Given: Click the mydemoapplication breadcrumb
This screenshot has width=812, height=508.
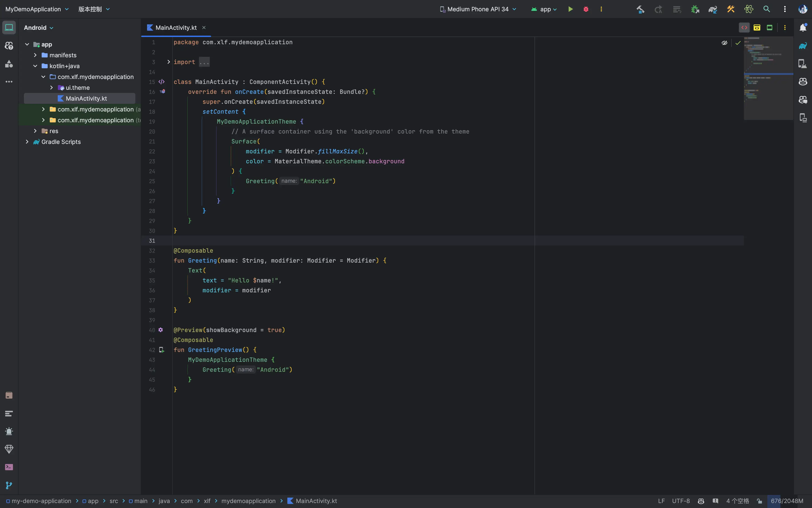Looking at the screenshot, I should (248, 501).
